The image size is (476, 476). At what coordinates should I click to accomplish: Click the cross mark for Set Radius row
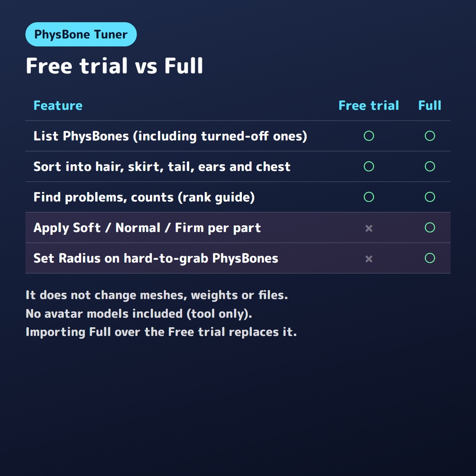369,258
